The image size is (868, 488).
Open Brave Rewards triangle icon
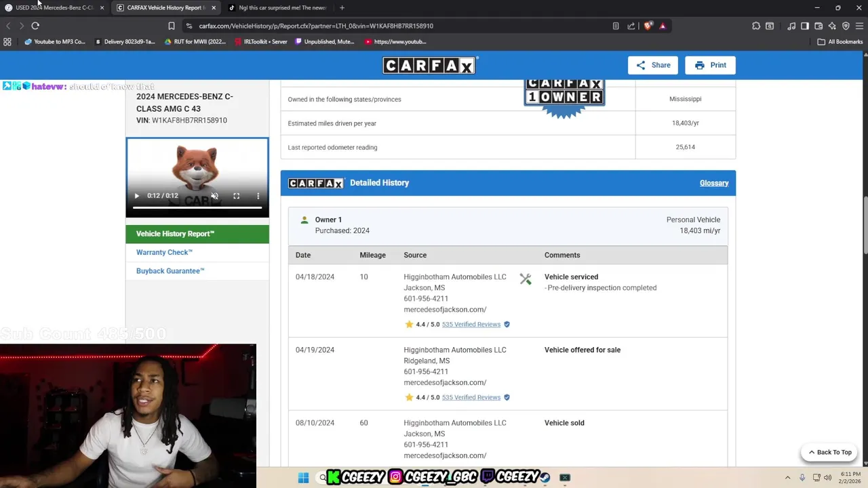(x=663, y=26)
